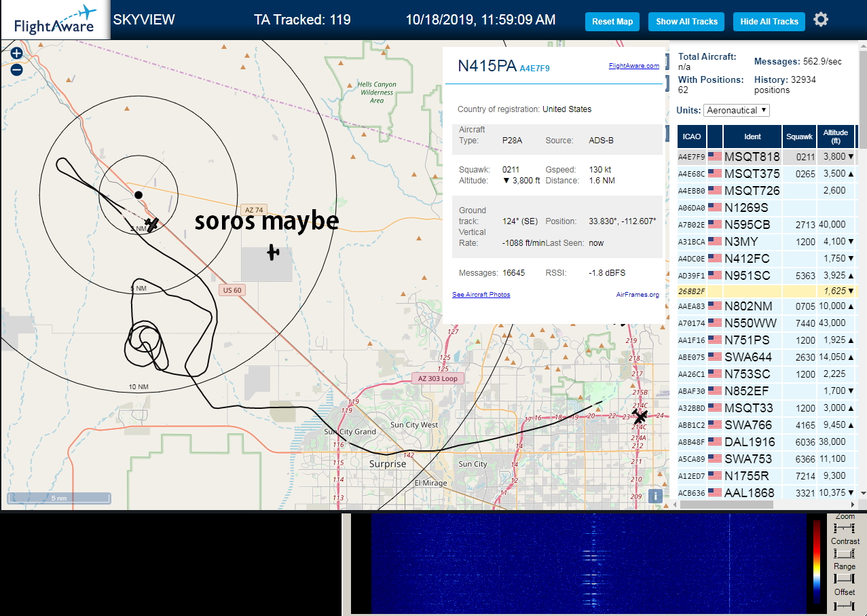Sort table by ICAO column header
The image size is (867, 616).
(x=692, y=137)
